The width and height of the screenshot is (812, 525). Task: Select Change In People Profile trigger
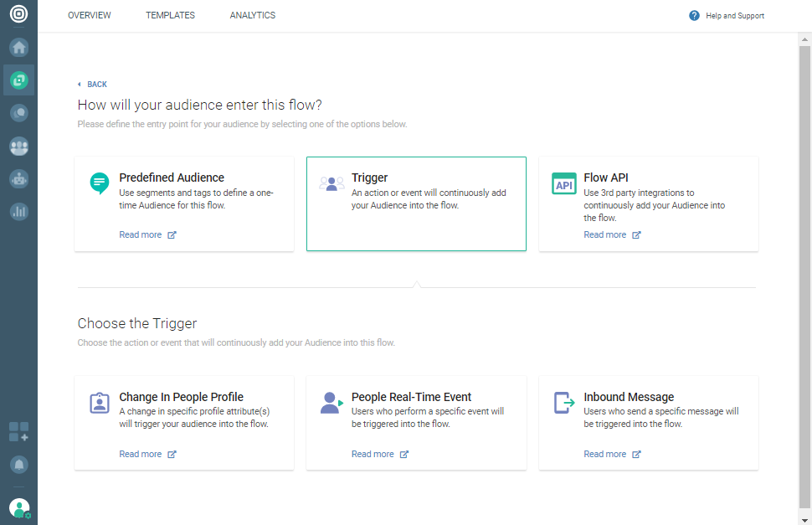tap(184, 422)
